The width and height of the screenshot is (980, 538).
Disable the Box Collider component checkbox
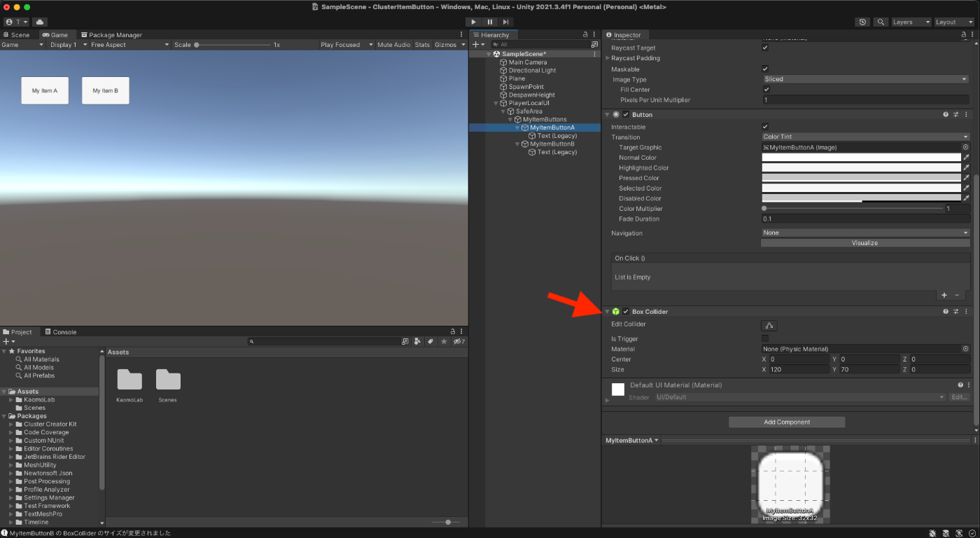tap(626, 312)
